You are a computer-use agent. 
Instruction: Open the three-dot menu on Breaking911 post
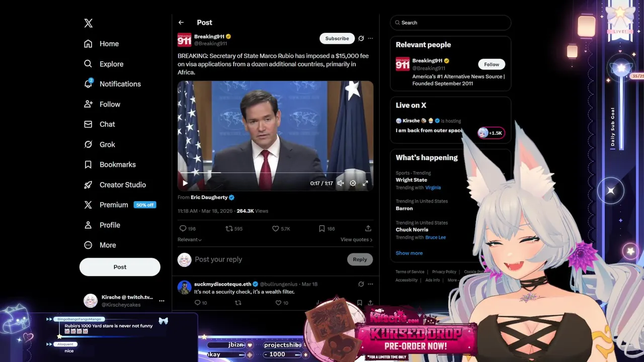click(370, 38)
